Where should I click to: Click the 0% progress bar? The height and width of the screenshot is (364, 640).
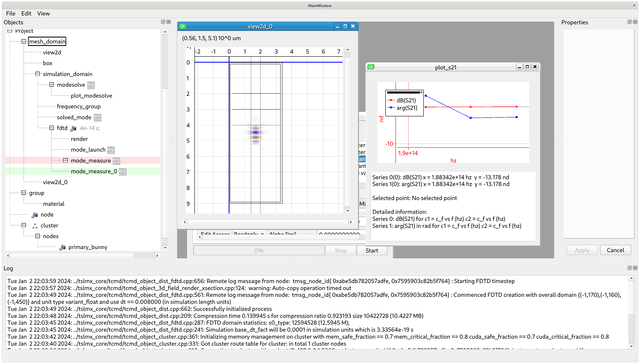tap(259, 250)
